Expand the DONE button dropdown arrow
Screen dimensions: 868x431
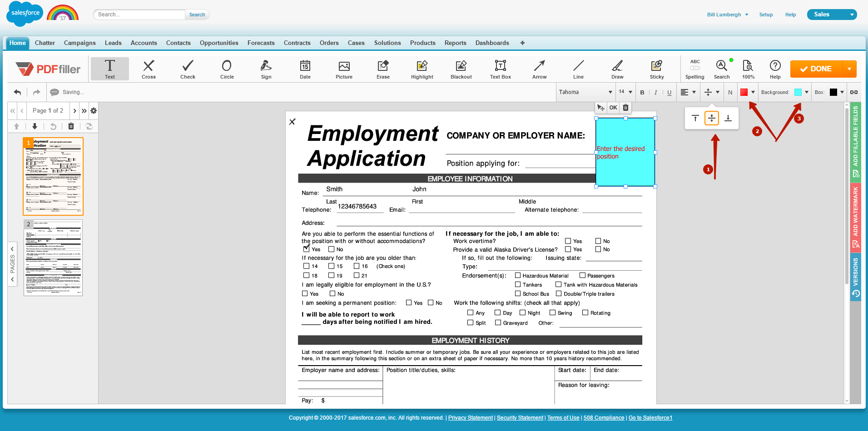[849, 69]
